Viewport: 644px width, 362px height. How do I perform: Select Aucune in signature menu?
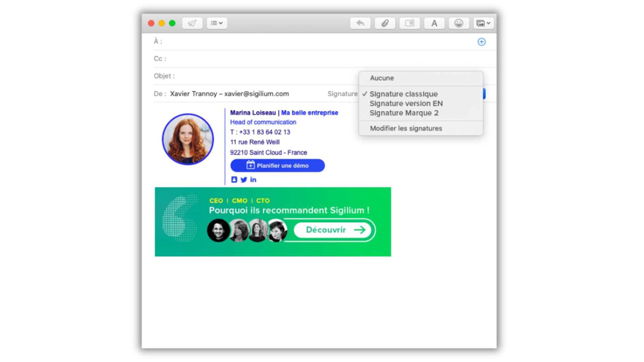click(382, 78)
